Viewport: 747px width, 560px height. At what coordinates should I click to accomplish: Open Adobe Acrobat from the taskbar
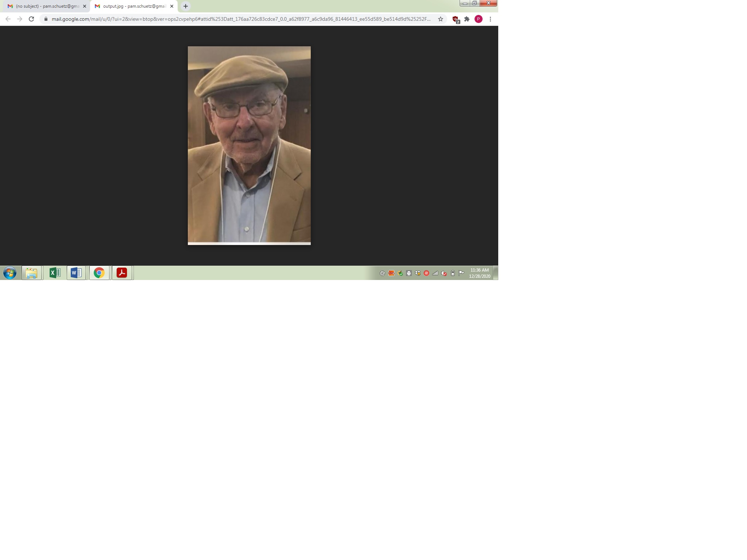point(122,273)
